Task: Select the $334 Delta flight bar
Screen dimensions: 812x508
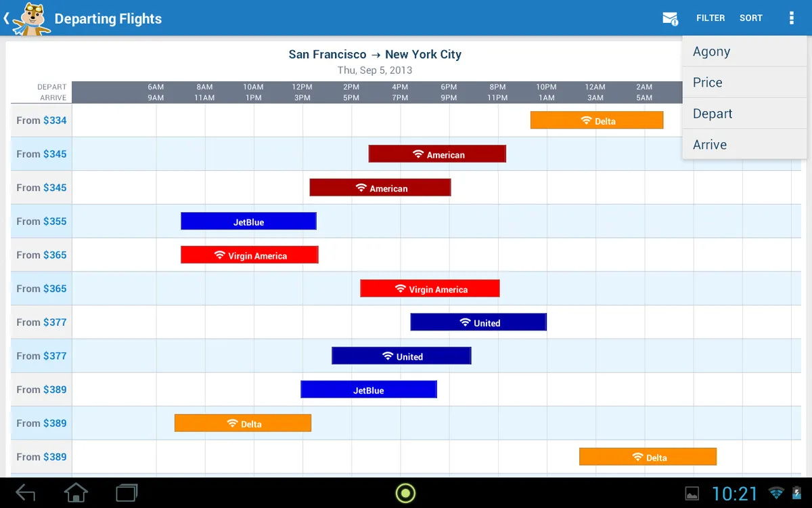Action: [x=597, y=121]
